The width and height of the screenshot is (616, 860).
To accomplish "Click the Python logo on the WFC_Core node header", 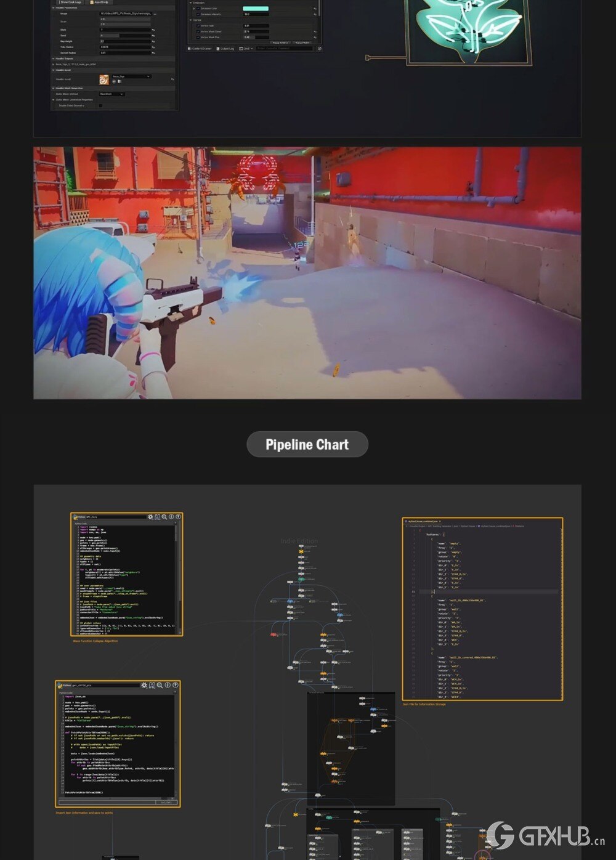I will (75, 517).
